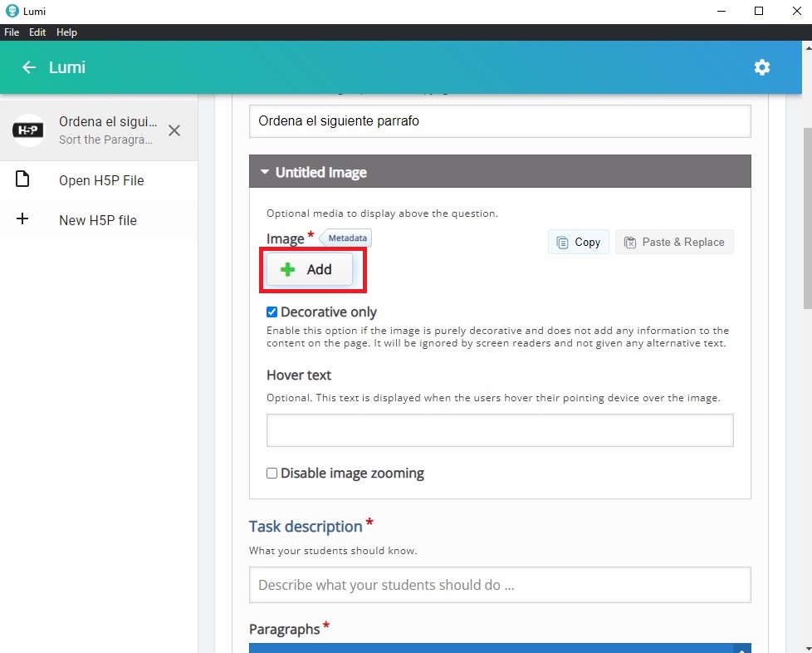This screenshot has width=812, height=653.
Task: Open the Help menu
Action: [x=66, y=32]
